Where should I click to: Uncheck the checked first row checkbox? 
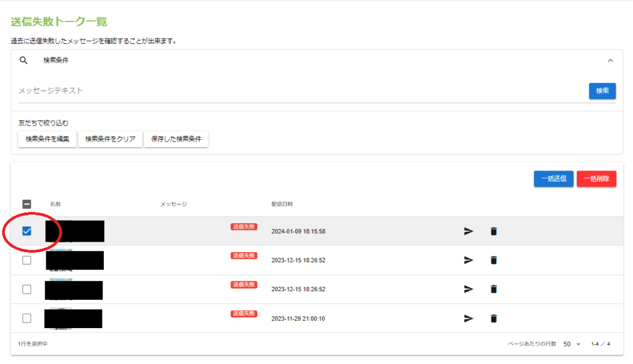click(x=27, y=231)
